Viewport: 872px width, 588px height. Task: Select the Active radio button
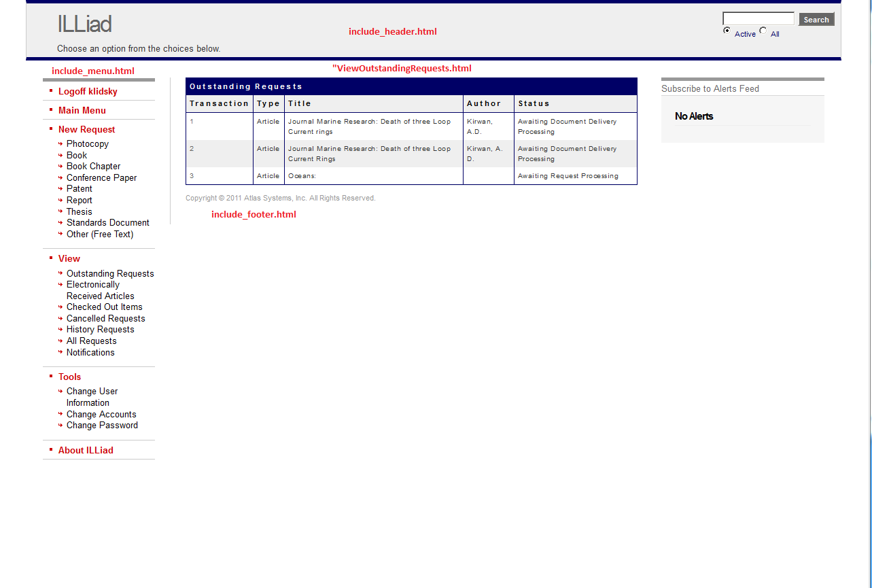coord(727,31)
